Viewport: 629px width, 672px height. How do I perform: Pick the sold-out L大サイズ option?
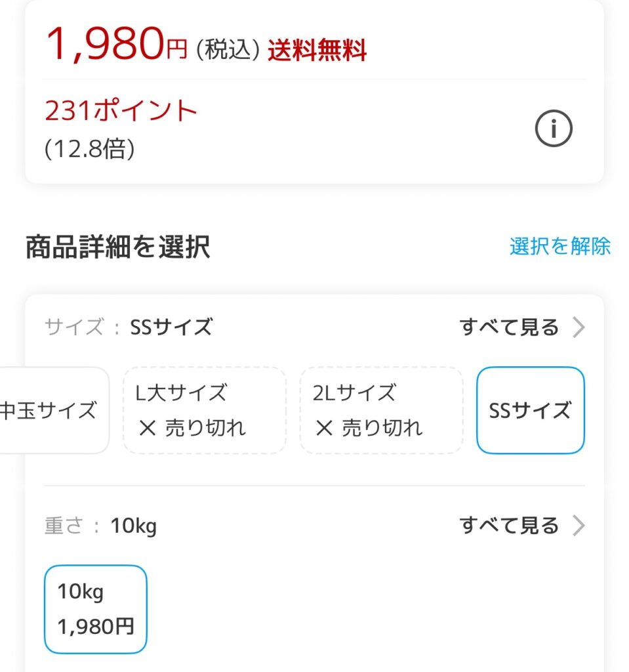[205, 411]
